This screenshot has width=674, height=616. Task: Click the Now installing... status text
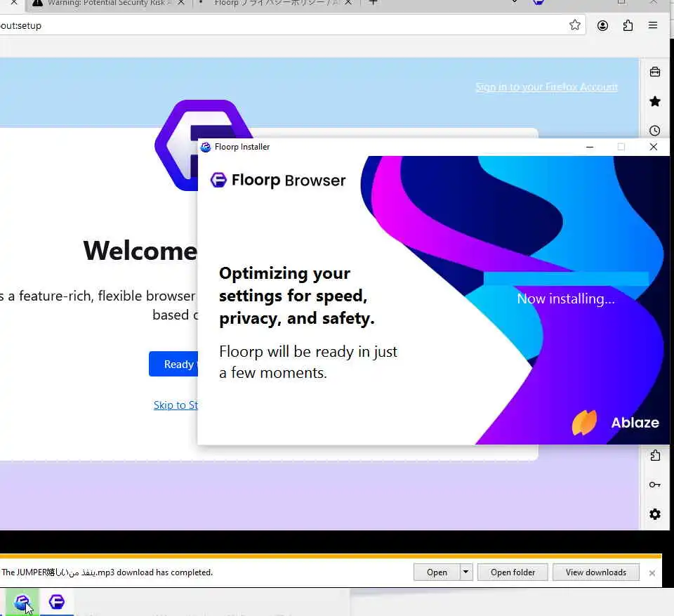pyautogui.click(x=566, y=299)
